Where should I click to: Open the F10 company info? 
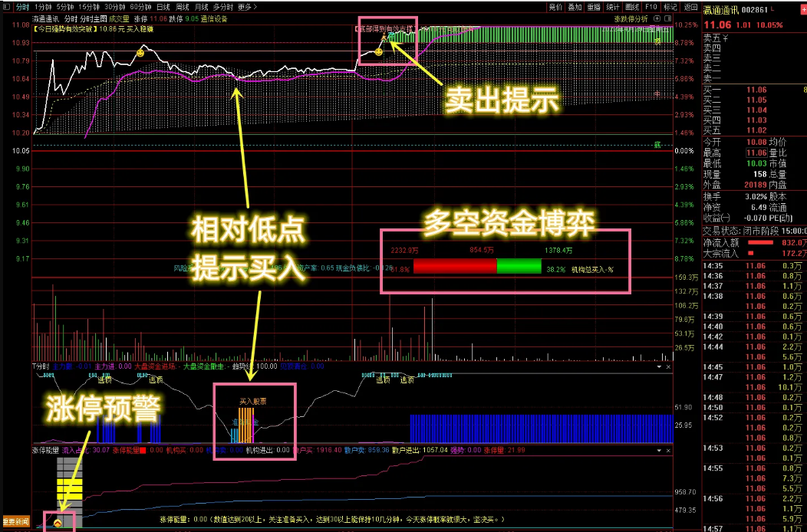651,7
